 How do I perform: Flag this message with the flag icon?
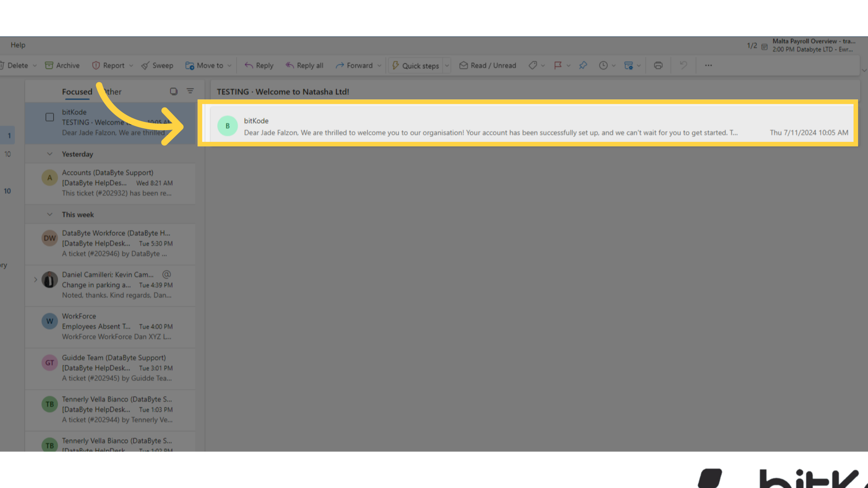tap(558, 66)
